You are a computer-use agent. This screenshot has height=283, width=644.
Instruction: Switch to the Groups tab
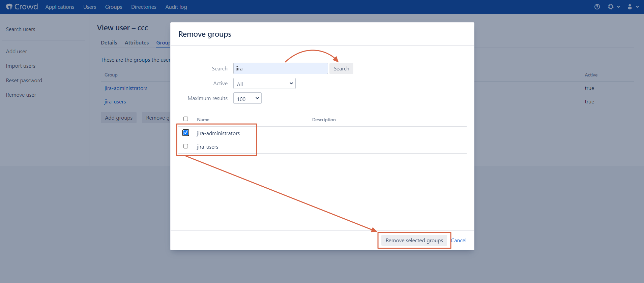(x=163, y=43)
